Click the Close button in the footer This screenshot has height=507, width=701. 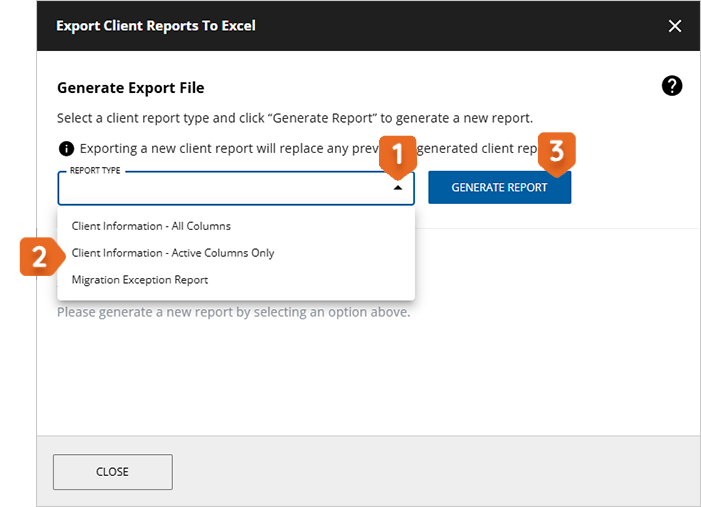[x=112, y=472]
